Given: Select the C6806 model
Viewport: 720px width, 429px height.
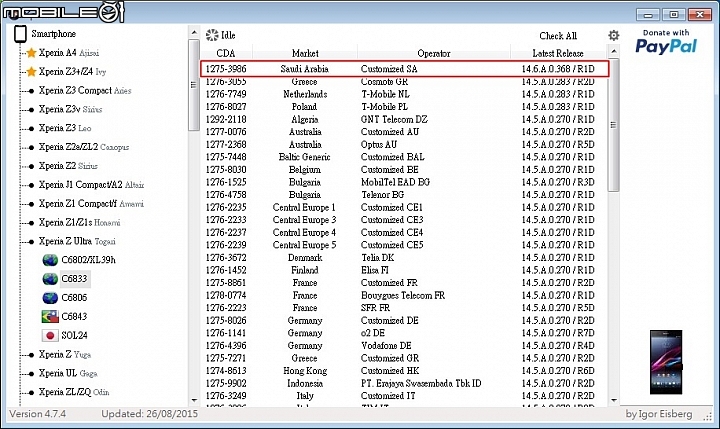Looking at the screenshot, I should coord(74,298).
